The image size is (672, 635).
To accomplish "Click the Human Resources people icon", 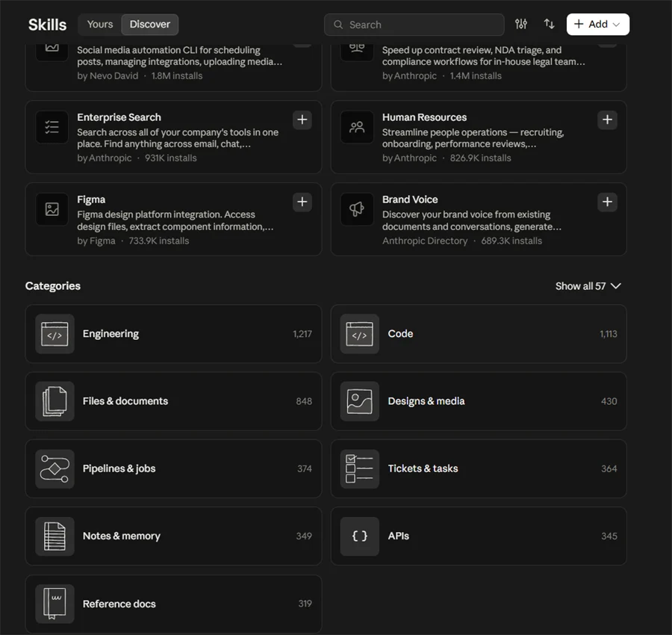I will (x=357, y=127).
